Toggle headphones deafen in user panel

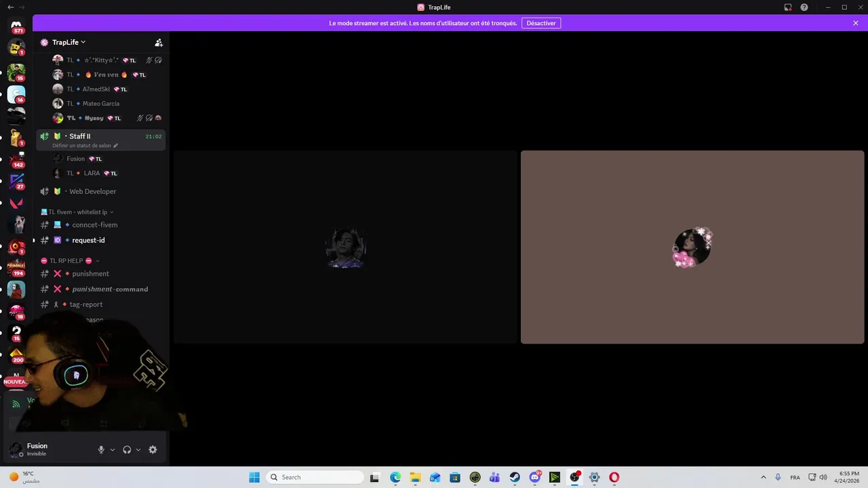tap(127, 449)
